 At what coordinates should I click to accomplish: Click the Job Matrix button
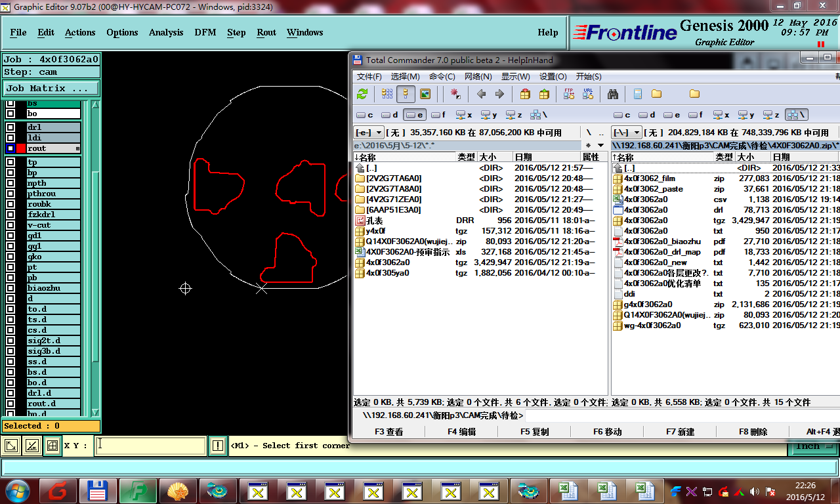(x=51, y=88)
